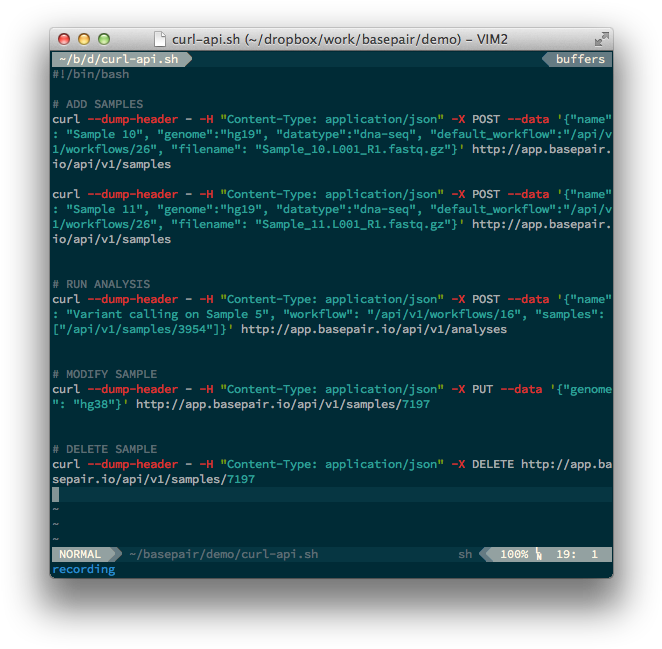Click the 100% position indicator
The image size is (662, 649).
[x=514, y=554]
